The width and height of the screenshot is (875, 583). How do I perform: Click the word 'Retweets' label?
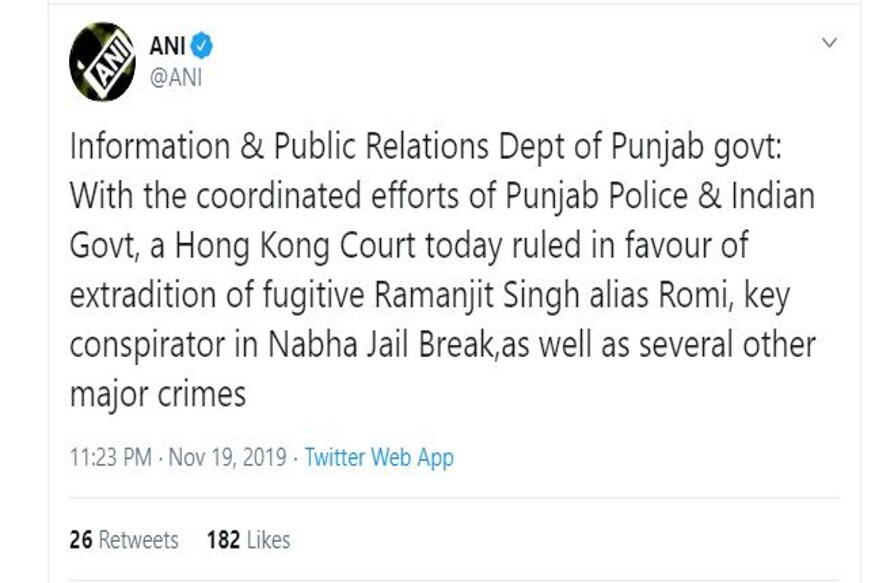coord(138,540)
